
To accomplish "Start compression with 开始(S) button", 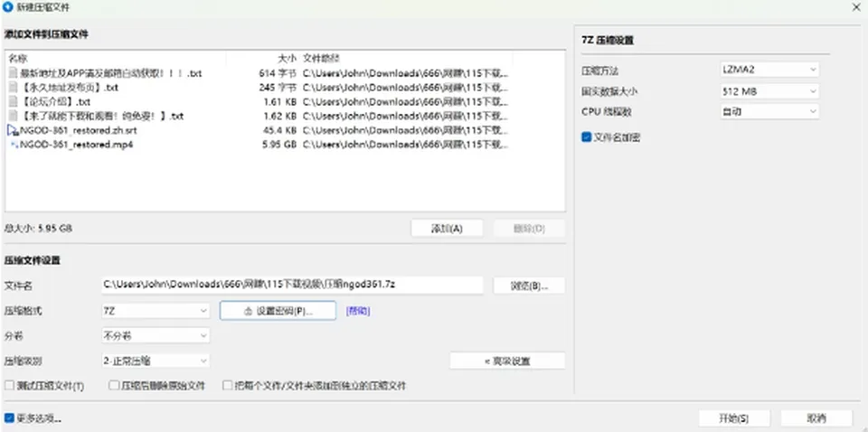I will [x=734, y=418].
